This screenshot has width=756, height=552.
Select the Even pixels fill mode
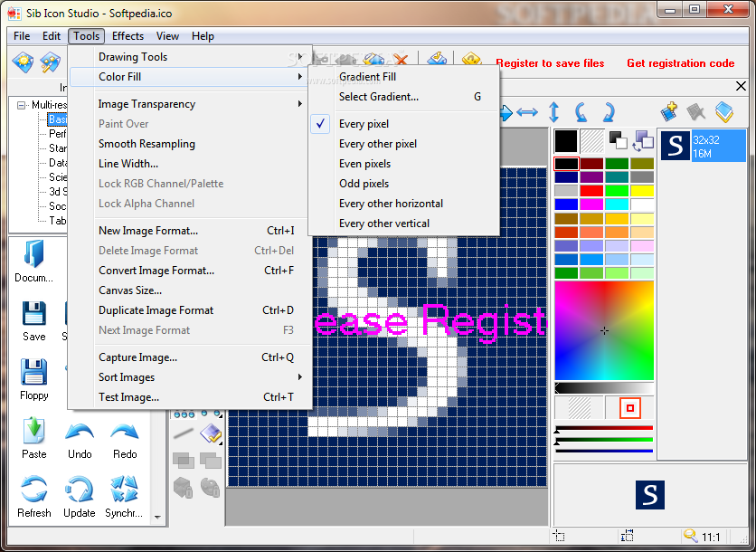(404, 164)
